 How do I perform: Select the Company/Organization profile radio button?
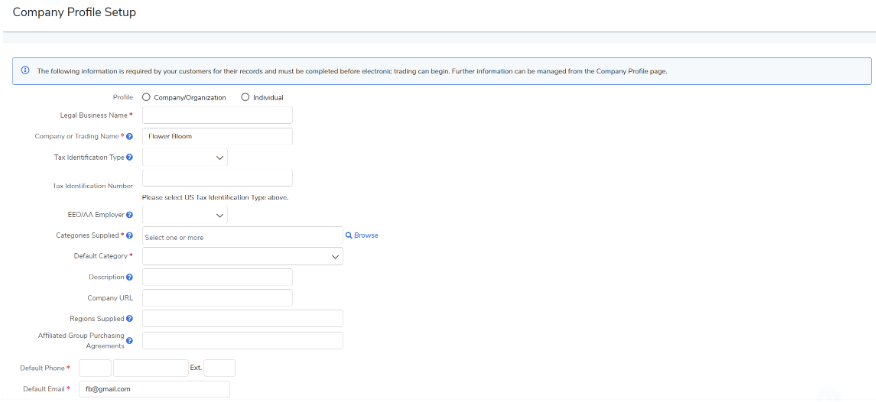point(147,98)
